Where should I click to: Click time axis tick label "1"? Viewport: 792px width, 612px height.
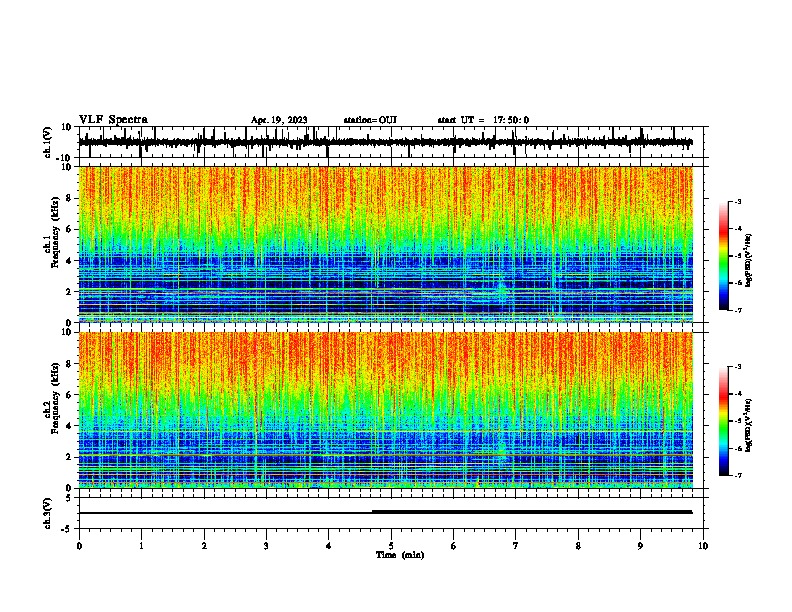pyautogui.click(x=141, y=546)
